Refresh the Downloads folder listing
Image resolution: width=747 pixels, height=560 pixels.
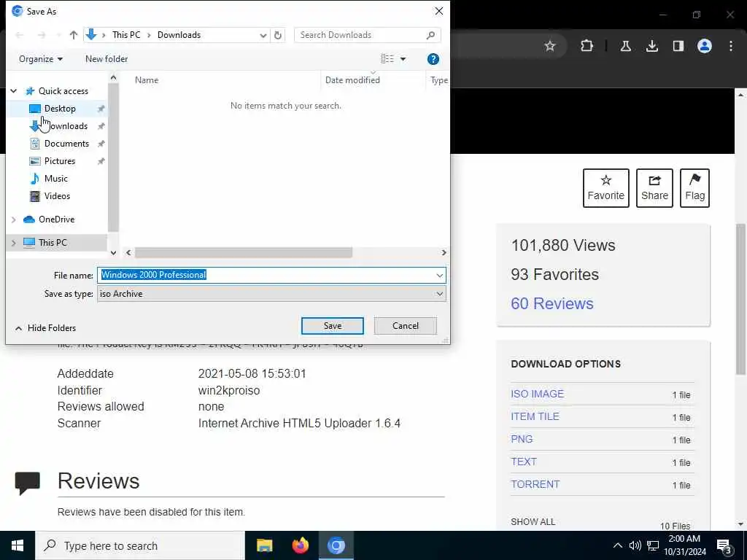coord(278,35)
